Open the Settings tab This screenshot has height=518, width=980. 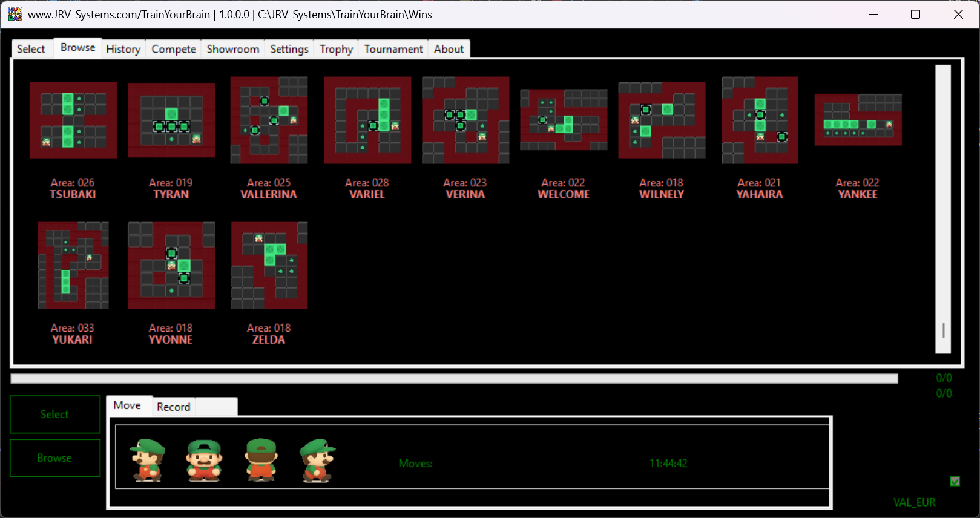pos(289,49)
